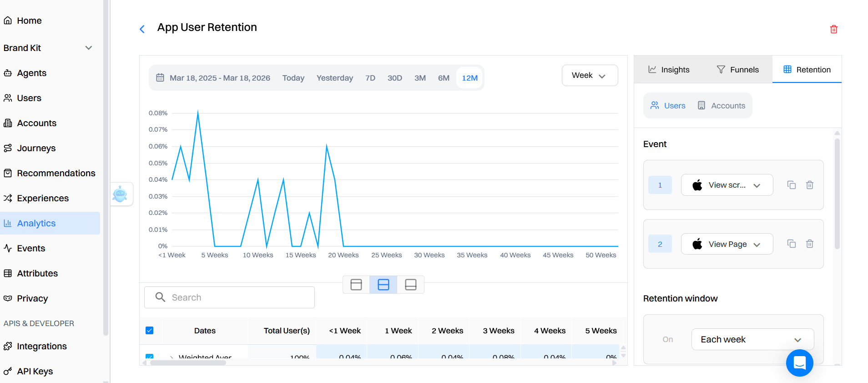Toggle the select-all checkbox in table header

pyautogui.click(x=149, y=331)
